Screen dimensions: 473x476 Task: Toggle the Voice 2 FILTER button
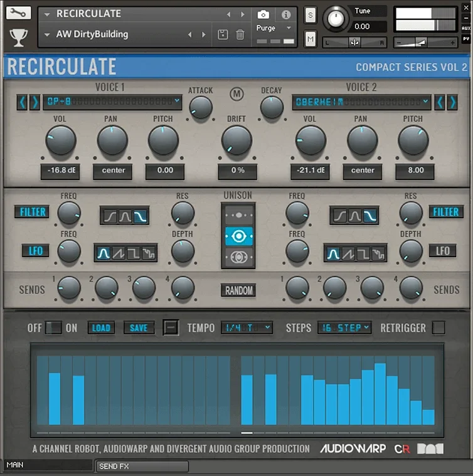[445, 212]
